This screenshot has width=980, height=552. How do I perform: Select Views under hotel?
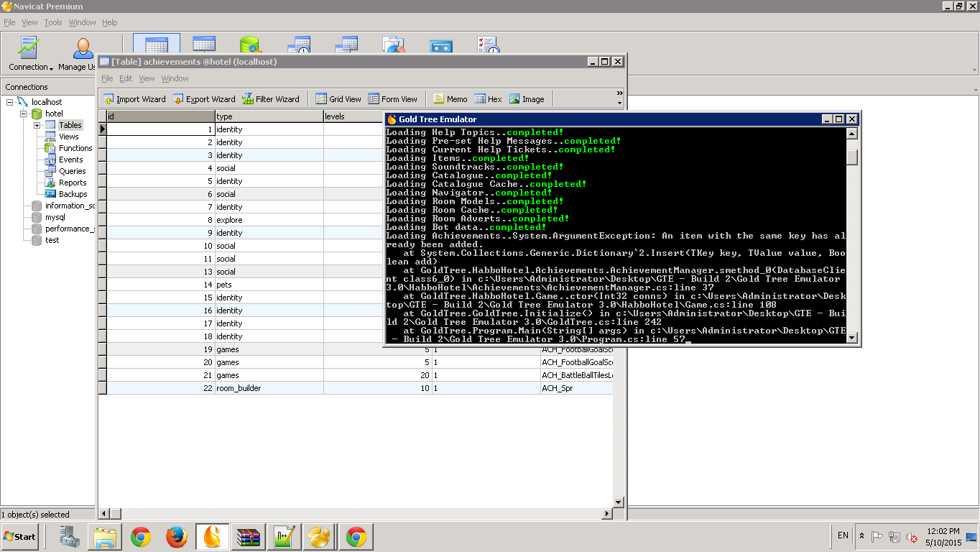[x=69, y=137]
